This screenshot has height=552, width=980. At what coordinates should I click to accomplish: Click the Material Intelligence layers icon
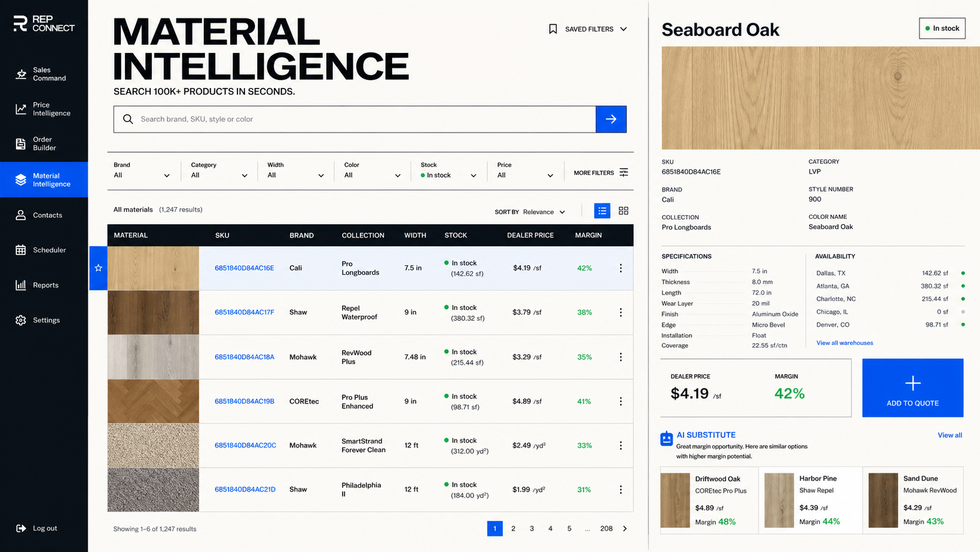pos(21,180)
